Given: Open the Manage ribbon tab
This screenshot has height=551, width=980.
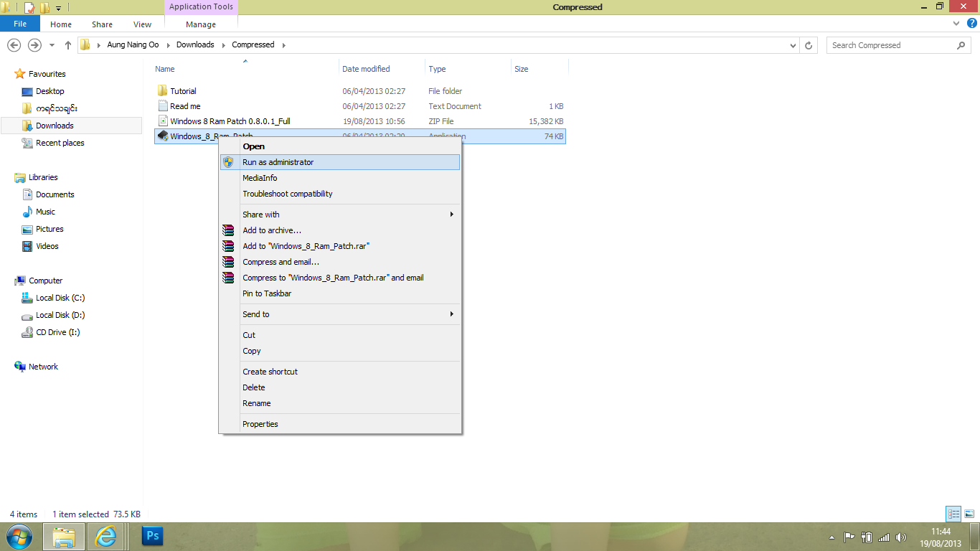Looking at the screenshot, I should [x=201, y=24].
